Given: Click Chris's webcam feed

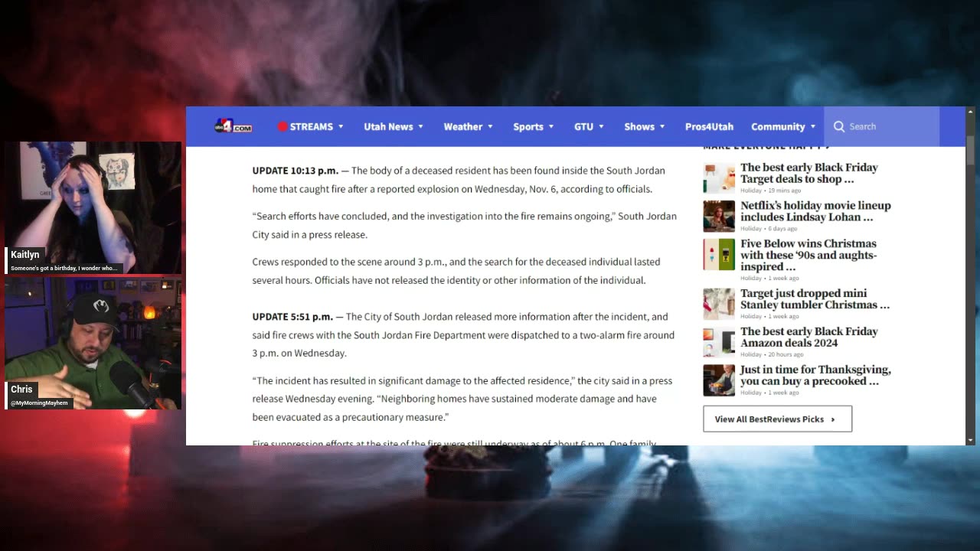Looking at the screenshot, I should [x=93, y=344].
